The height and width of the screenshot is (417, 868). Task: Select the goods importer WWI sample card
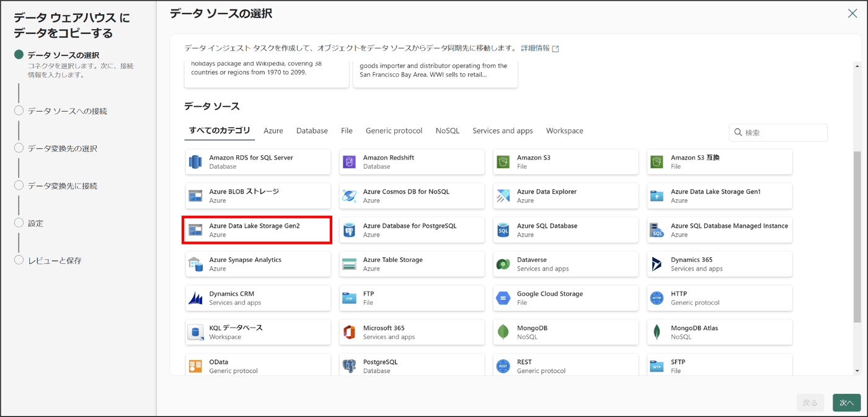pos(435,74)
